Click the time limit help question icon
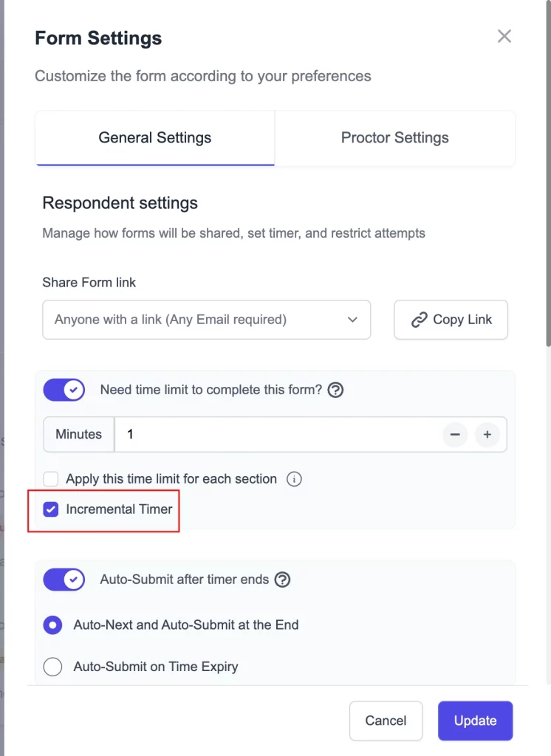The height and width of the screenshot is (756, 551). tap(335, 390)
